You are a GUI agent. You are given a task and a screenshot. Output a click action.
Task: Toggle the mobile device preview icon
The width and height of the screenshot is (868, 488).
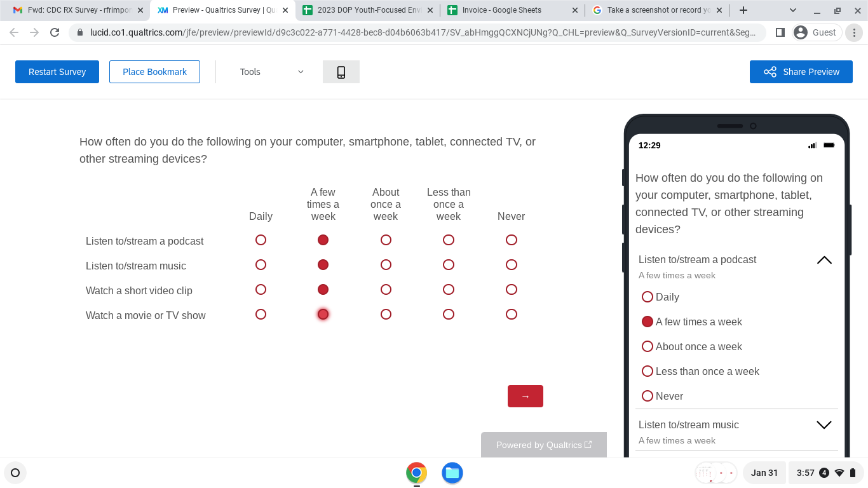[341, 72]
